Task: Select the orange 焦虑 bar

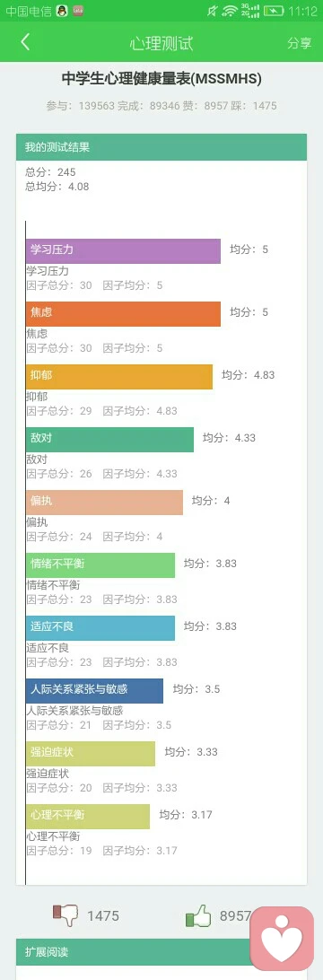Action: pyautogui.click(x=123, y=314)
